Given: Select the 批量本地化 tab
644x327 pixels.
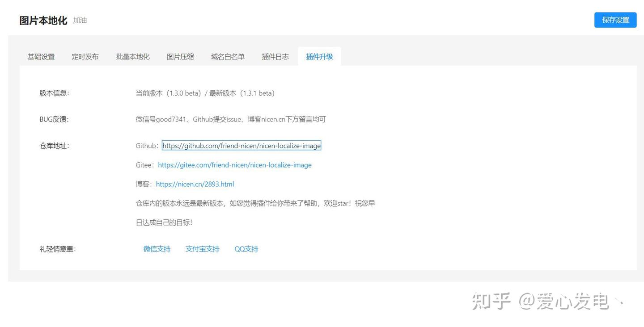Looking at the screenshot, I should [x=132, y=56].
